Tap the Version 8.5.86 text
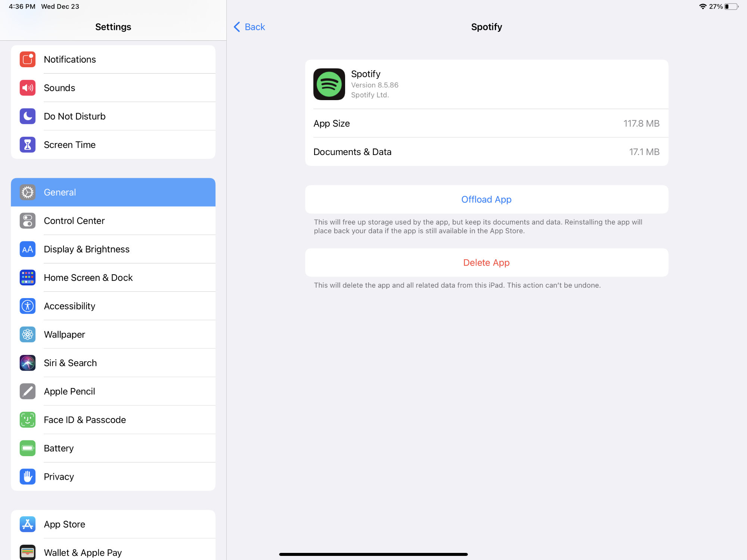 coord(375,85)
